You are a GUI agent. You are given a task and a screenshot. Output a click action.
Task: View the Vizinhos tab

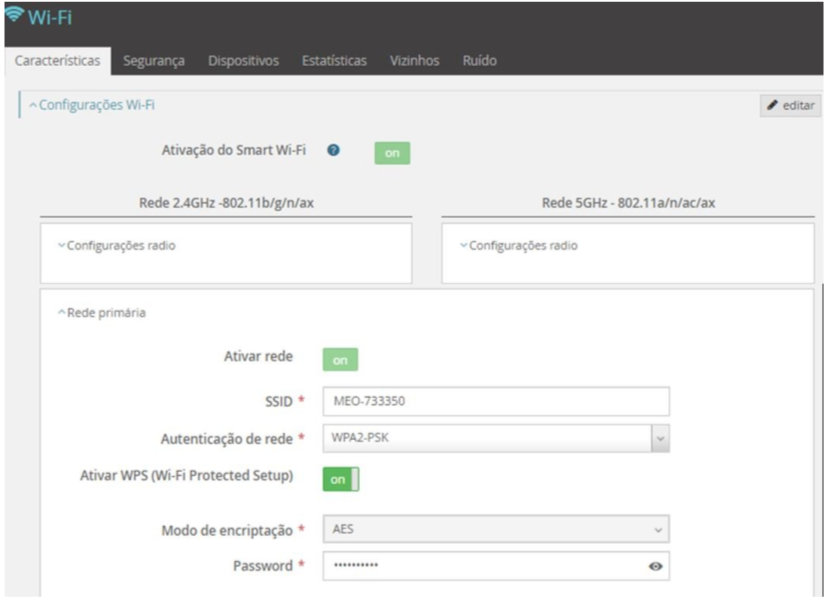(414, 61)
